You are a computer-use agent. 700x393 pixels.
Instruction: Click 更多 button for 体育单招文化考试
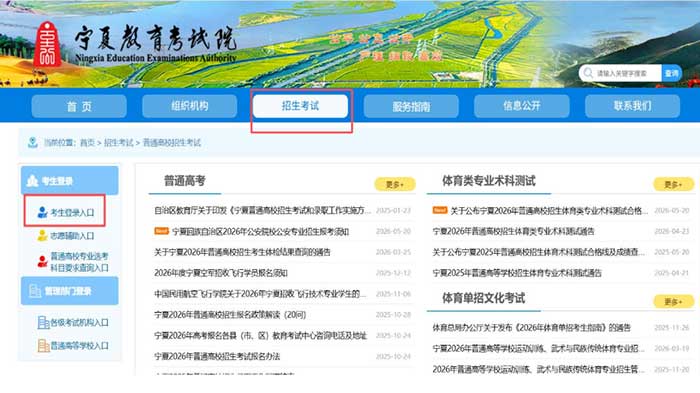click(x=673, y=301)
